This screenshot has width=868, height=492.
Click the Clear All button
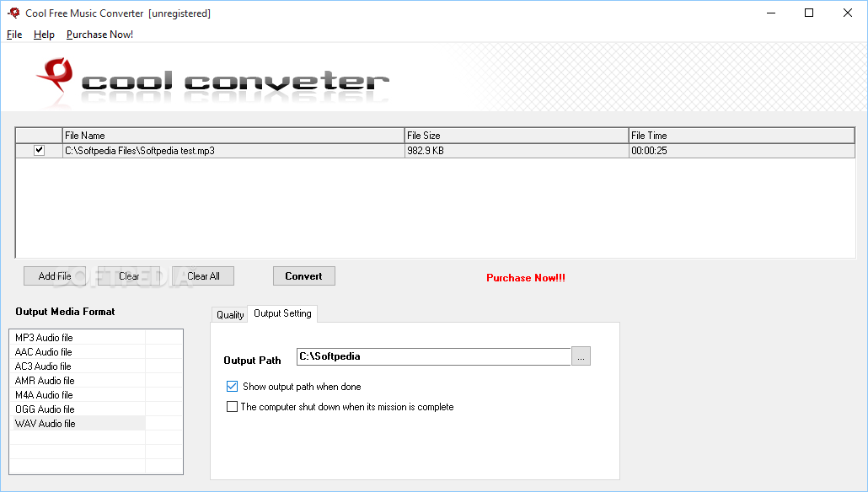click(203, 276)
